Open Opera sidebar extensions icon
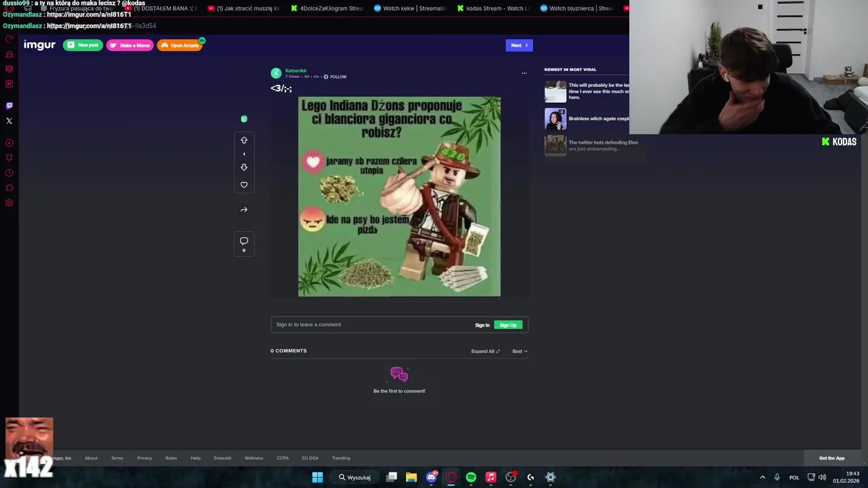Viewport: 868px width, 488px height. click(9, 188)
